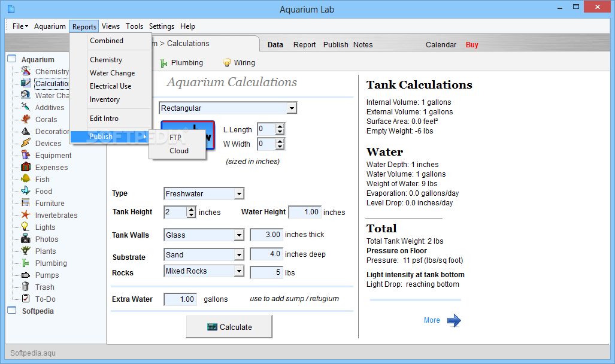Switch to the Data tab

[275, 45]
